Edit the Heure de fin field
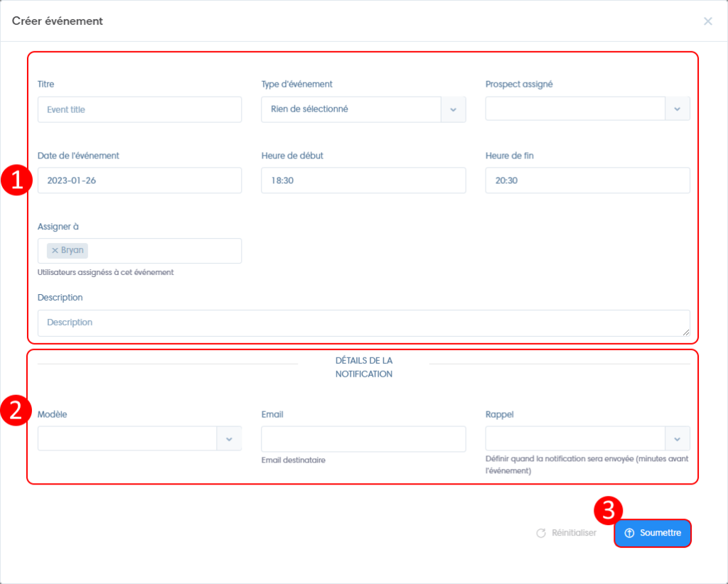The image size is (728, 584). (587, 180)
